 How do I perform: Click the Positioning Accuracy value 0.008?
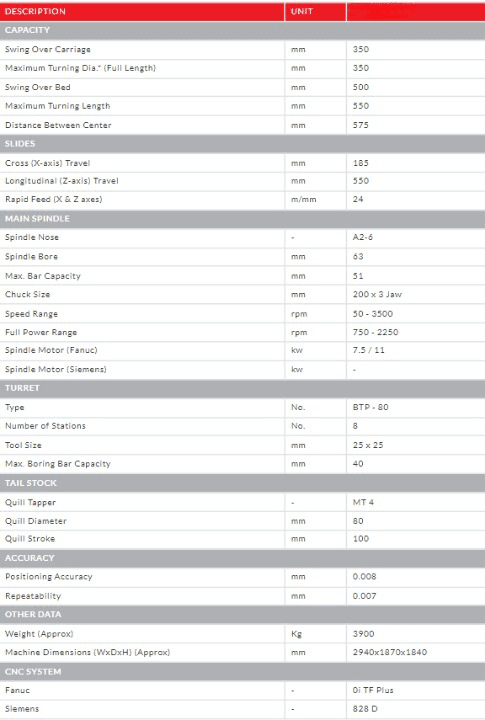(x=365, y=577)
